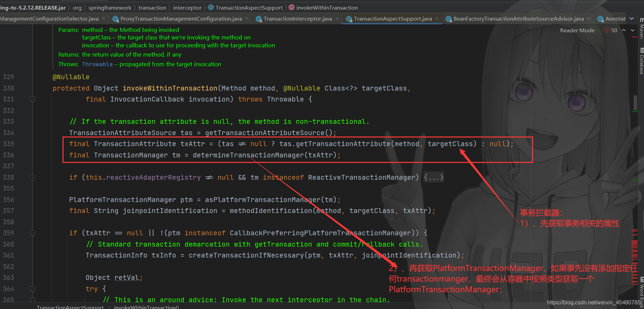Collapse if-block fold at line 359

click(33, 233)
